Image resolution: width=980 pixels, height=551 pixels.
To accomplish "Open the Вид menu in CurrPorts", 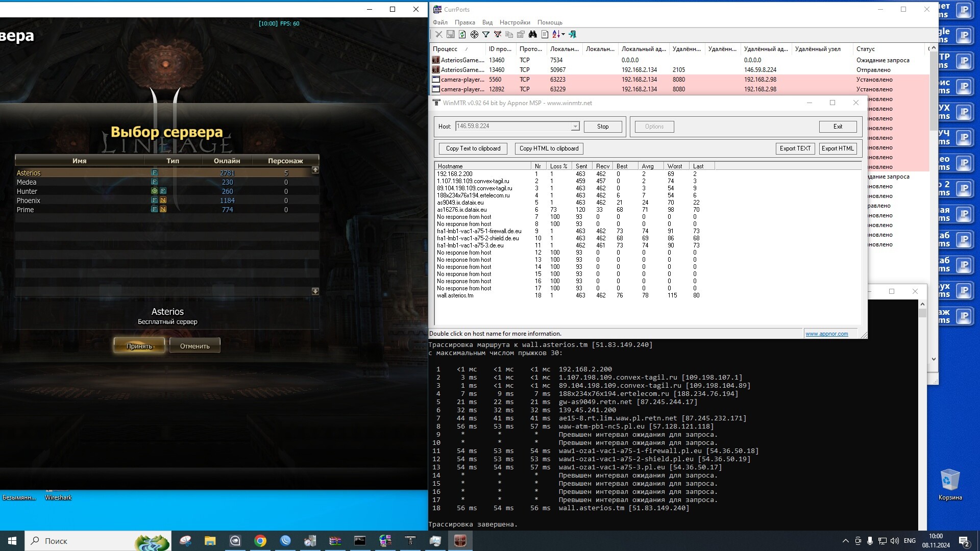I will [x=487, y=22].
